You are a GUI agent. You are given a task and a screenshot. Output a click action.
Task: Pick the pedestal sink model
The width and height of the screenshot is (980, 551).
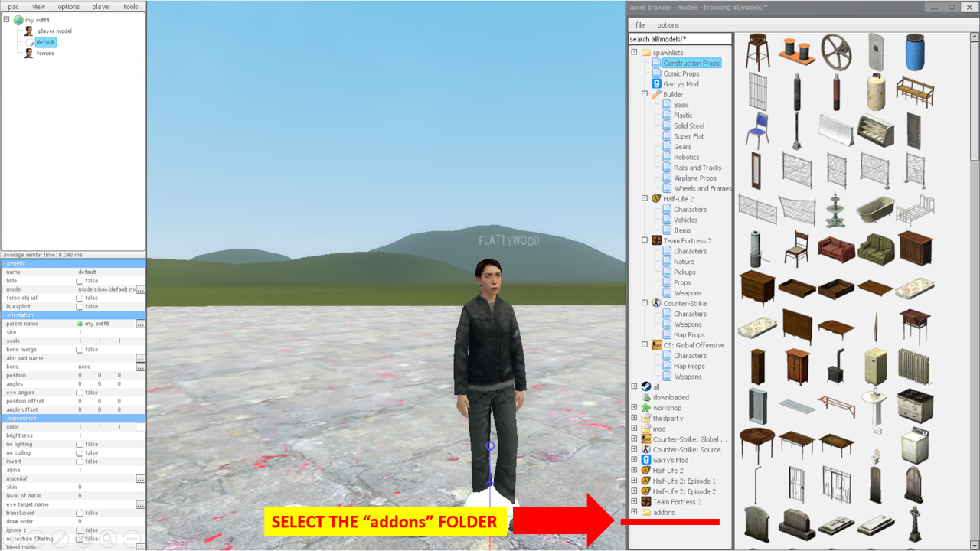coord(876,407)
